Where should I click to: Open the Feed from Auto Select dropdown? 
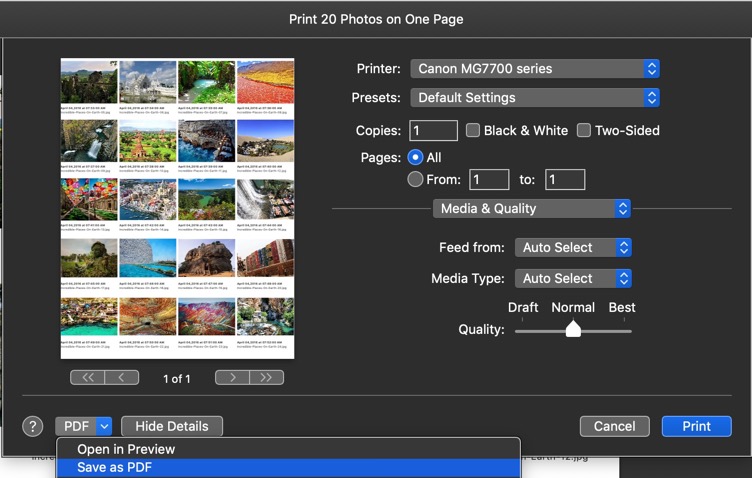click(573, 247)
